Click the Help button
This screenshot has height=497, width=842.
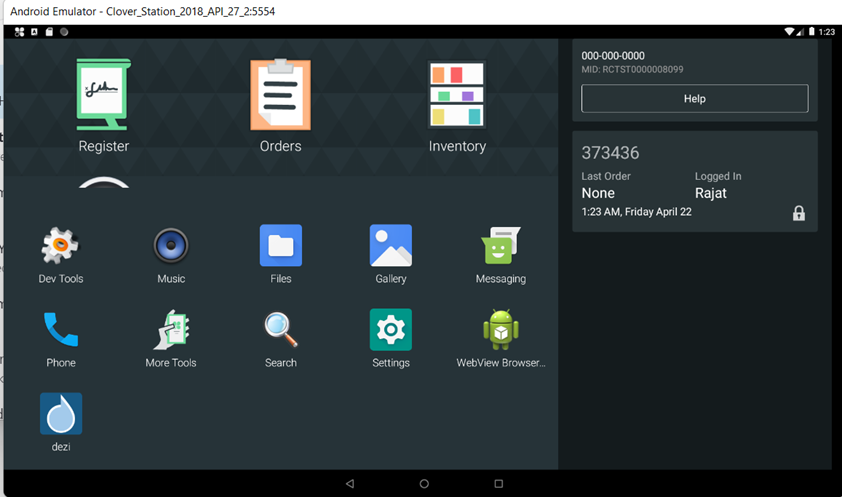click(x=694, y=99)
